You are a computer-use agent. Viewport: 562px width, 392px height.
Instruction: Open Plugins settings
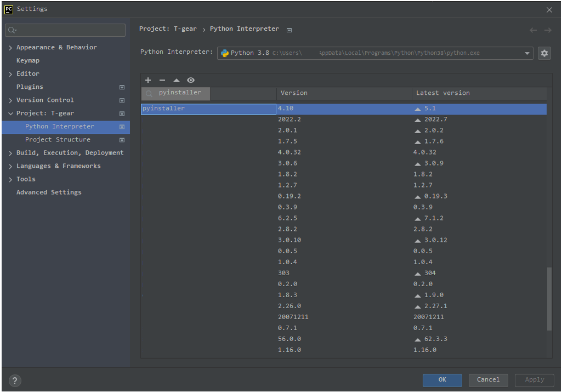[x=30, y=87]
